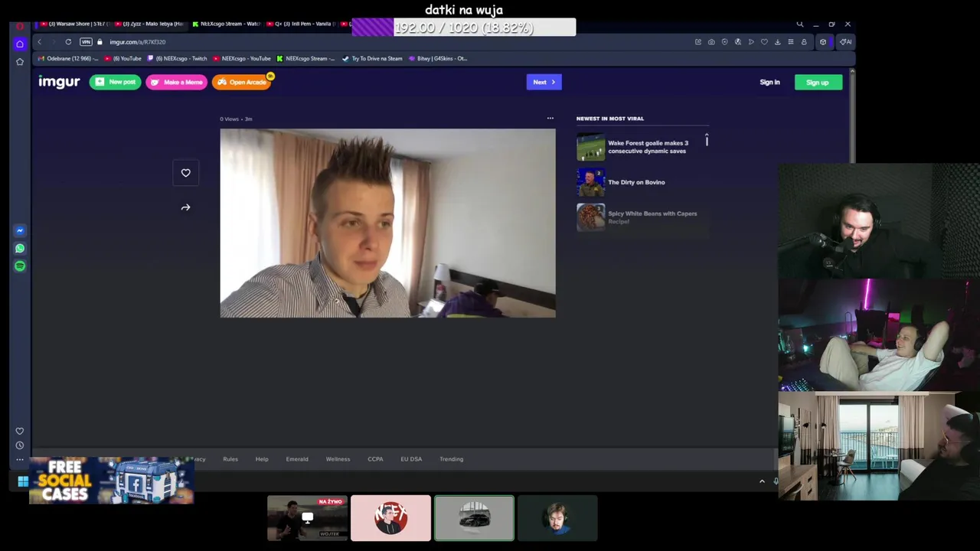Open Spotify in the Opera sidebar

20,266
